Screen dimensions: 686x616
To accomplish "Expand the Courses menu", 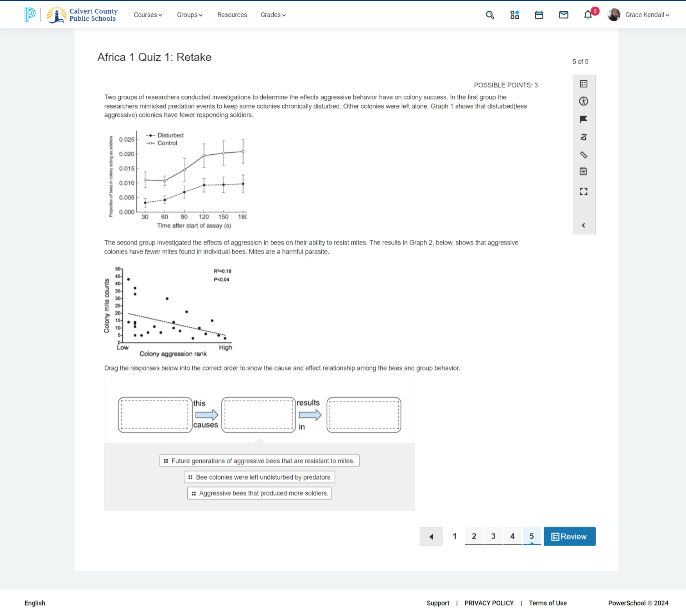I will click(148, 15).
